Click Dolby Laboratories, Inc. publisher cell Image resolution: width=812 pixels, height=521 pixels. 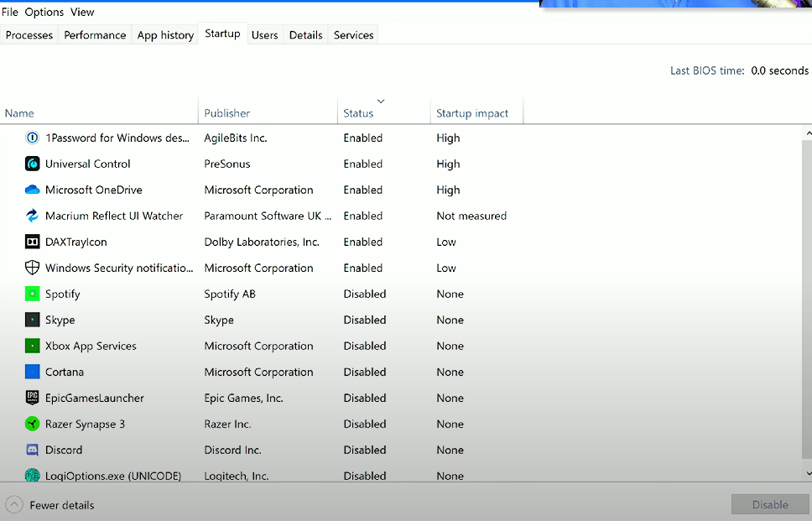(262, 242)
